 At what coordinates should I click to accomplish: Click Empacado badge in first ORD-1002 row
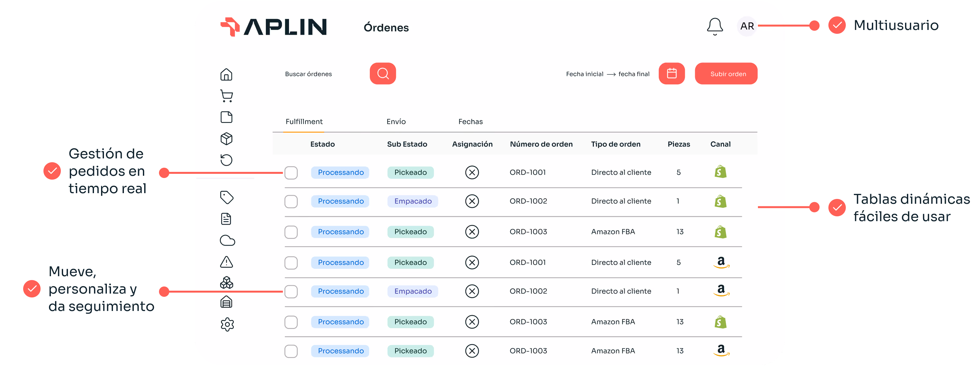[412, 201]
